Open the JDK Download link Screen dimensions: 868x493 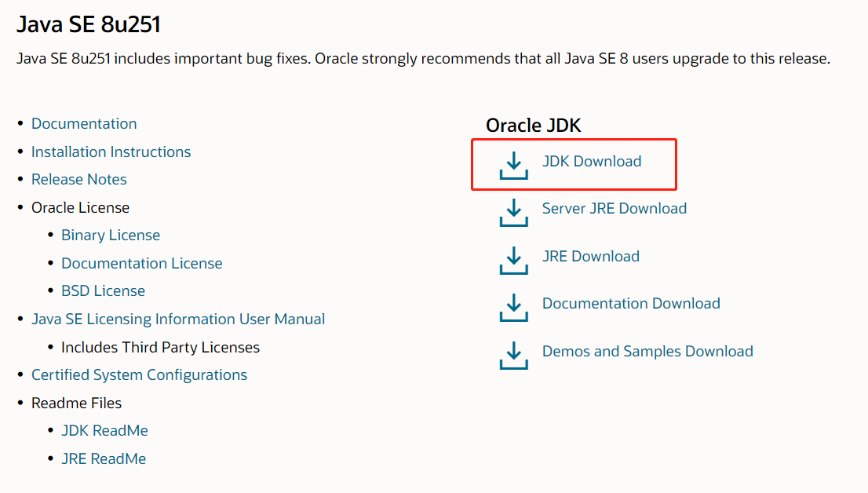pyautogui.click(x=591, y=161)
